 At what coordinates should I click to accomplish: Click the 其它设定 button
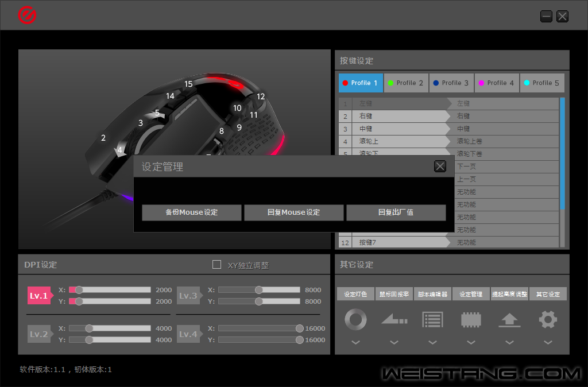tap(548, 294)
